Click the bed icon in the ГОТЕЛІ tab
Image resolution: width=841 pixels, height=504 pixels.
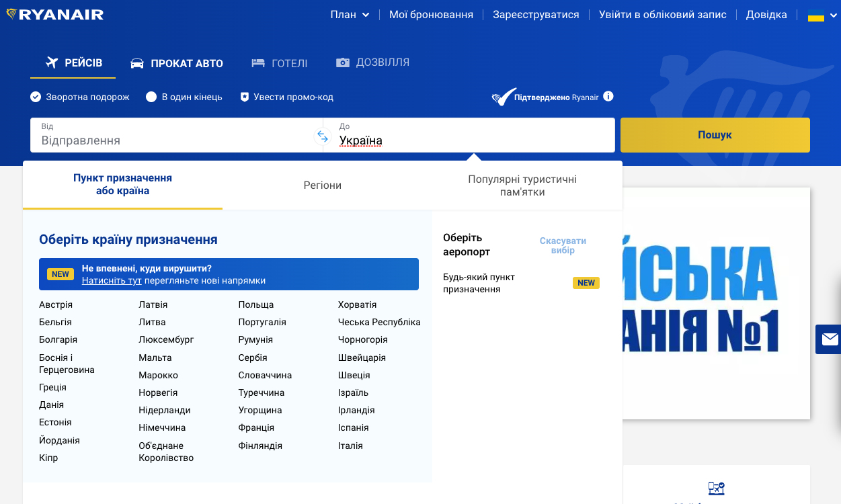(258, 63)
